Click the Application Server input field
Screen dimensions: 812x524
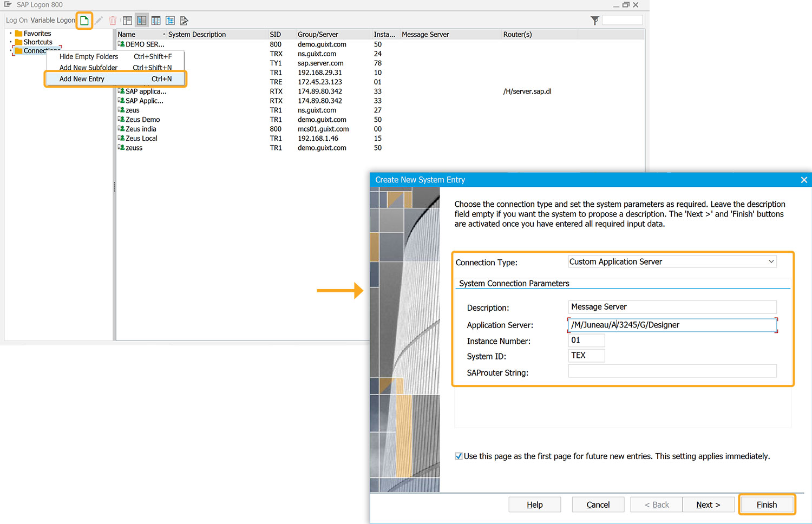tap(672, 325)
